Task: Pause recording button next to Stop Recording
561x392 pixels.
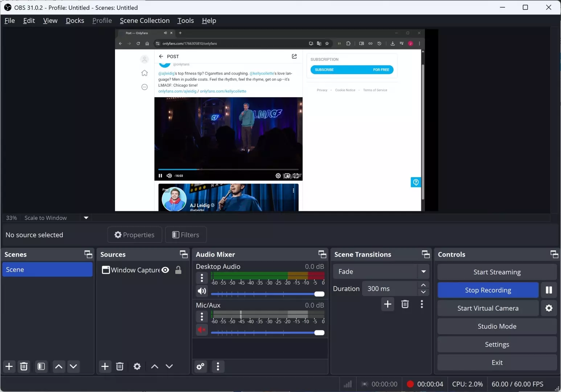Action: point(549,290)
